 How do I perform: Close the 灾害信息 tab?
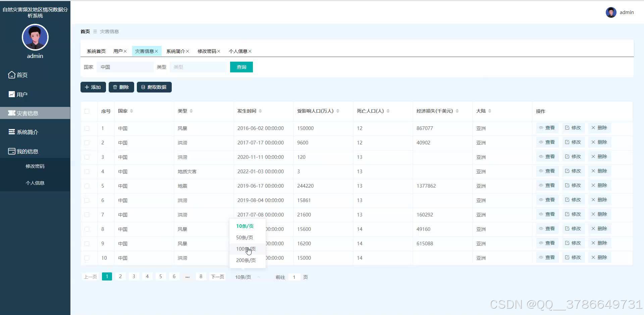(156, 51)
